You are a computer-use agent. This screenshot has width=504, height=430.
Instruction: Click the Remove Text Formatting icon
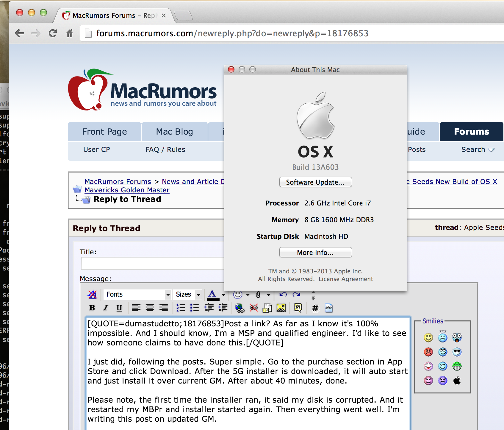click(92, 295)
